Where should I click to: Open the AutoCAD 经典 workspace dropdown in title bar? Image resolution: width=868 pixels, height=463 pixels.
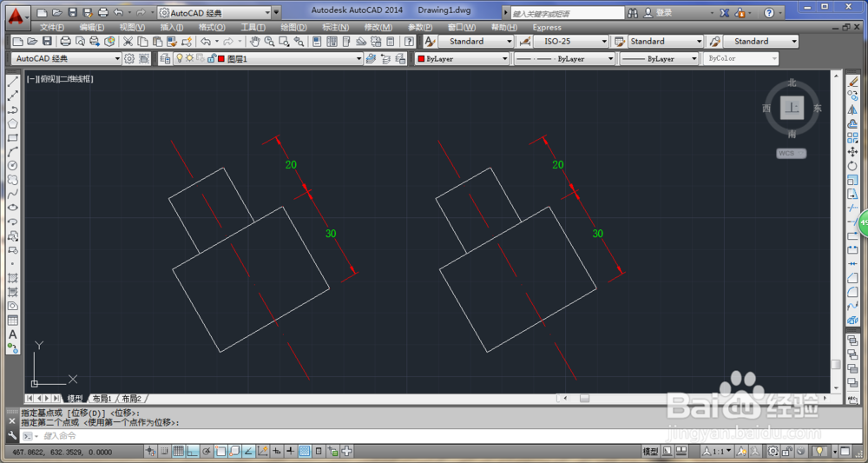214,12
